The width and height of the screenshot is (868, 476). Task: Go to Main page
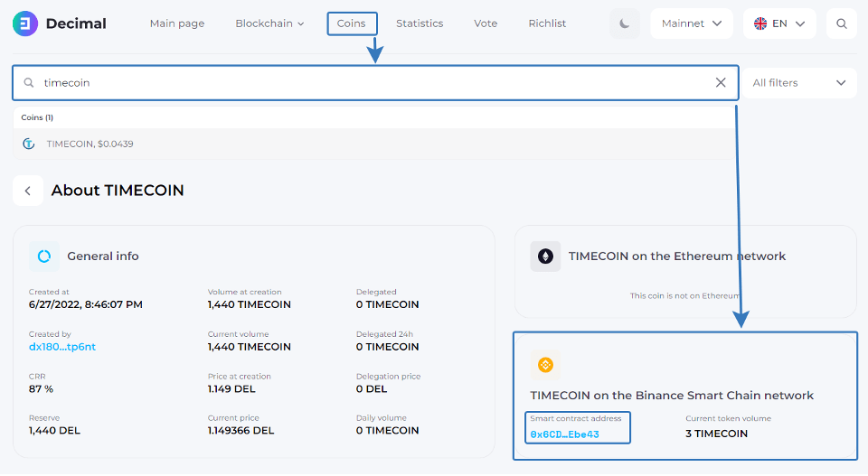177,23
